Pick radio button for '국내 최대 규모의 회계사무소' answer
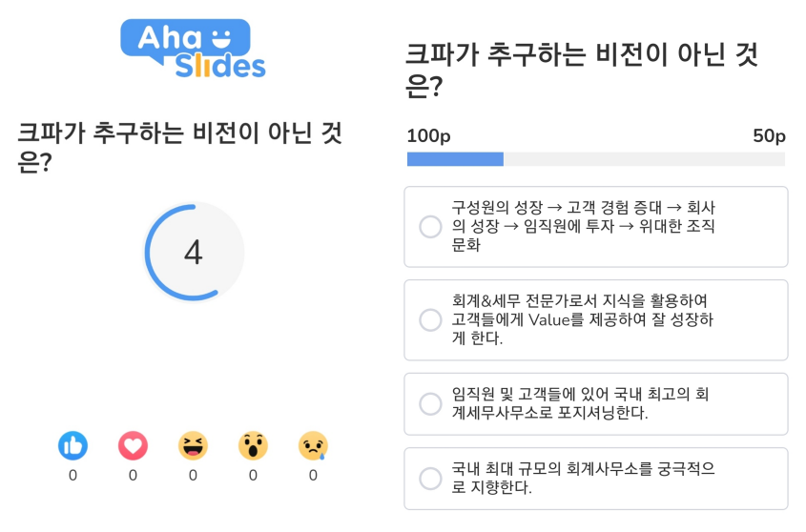The image size is (806, 532). coord(430,479)
